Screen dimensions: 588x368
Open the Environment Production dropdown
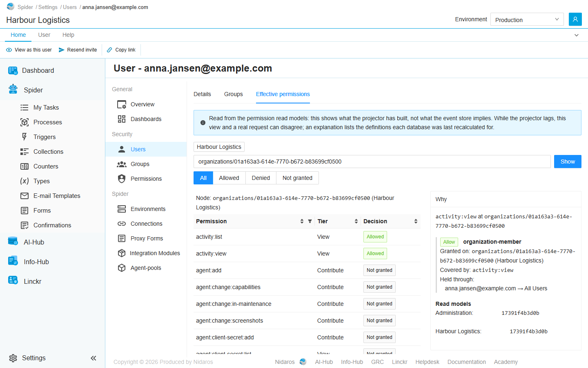[527, 19]
